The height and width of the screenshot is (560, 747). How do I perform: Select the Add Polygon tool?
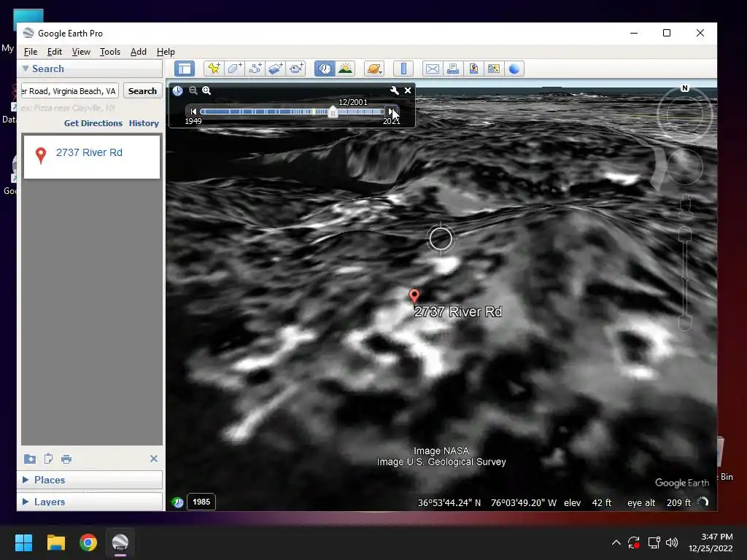tap(234, 69)
